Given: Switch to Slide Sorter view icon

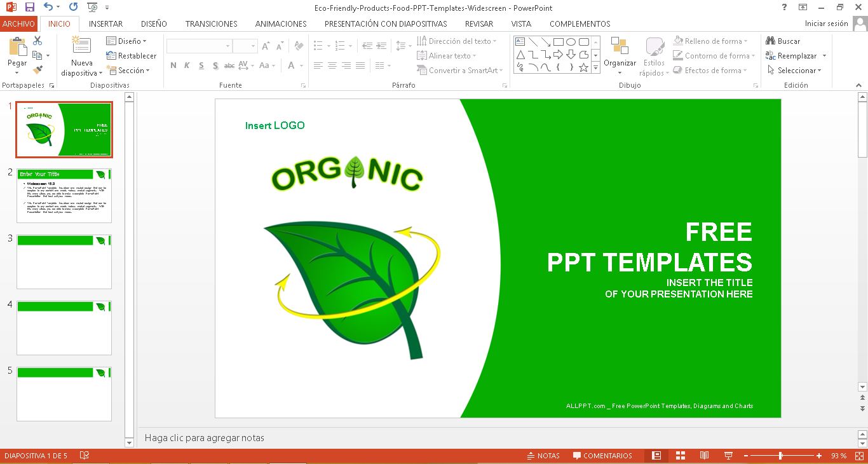Looking at the screenshot, I should [x=681, y=456].
